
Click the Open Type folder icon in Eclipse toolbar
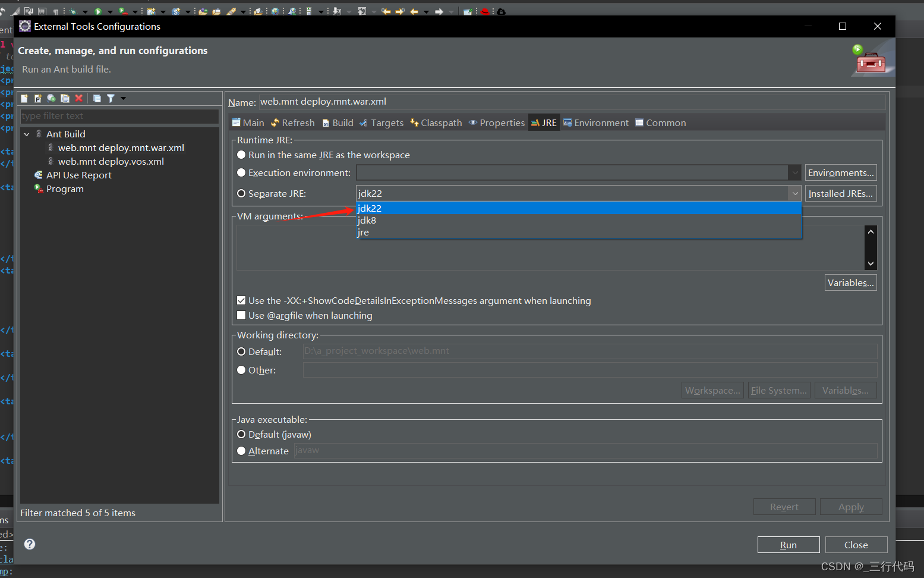point(203,11)
